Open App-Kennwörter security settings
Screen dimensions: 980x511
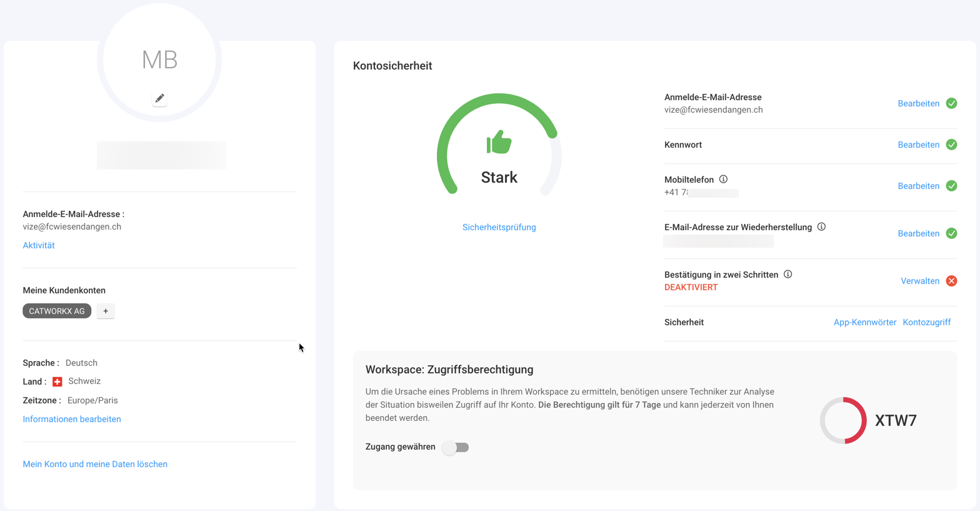pyautogui.click(x=864, y=322)
